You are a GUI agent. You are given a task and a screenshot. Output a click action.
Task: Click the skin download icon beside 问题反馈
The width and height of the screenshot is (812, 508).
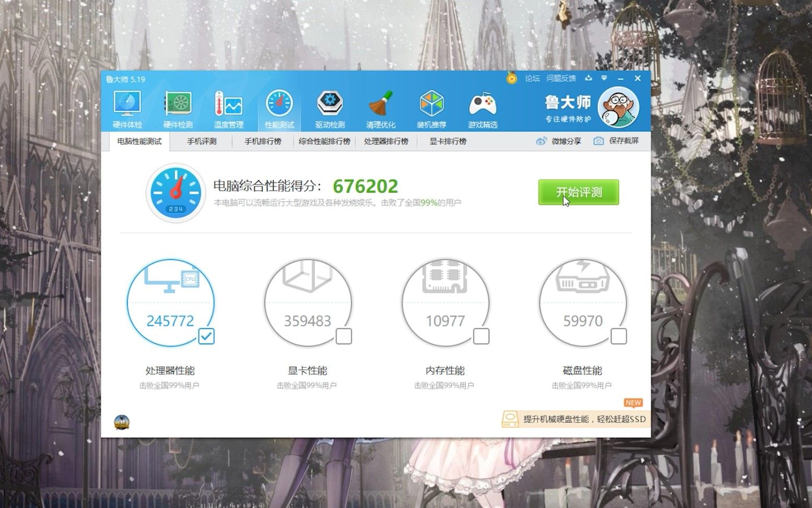click(x=589, y=78)
